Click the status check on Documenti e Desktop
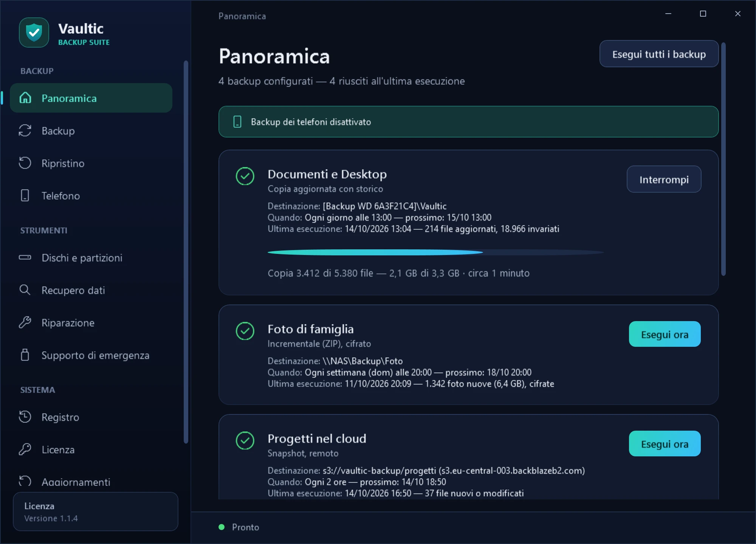The width and height of the screenshot is (756, 544). pos(245,176)
